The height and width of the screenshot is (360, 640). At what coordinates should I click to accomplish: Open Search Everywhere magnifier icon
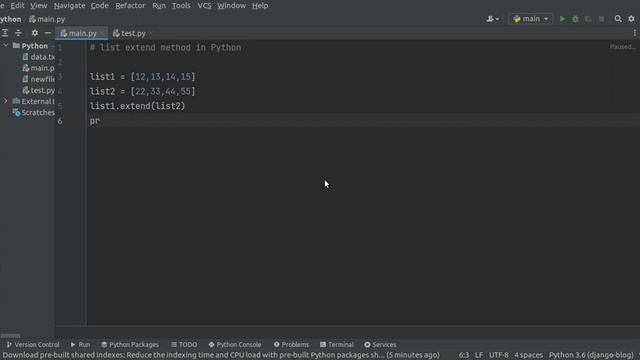[x=618, y=19]
